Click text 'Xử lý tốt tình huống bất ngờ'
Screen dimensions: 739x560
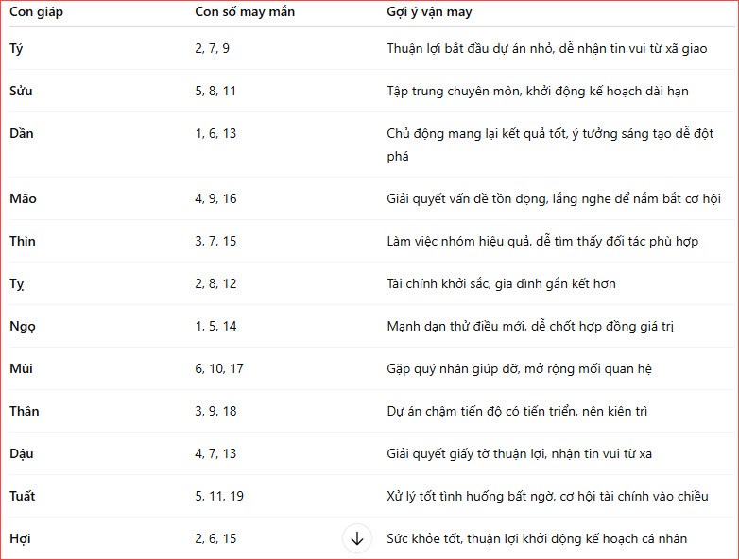470,496
